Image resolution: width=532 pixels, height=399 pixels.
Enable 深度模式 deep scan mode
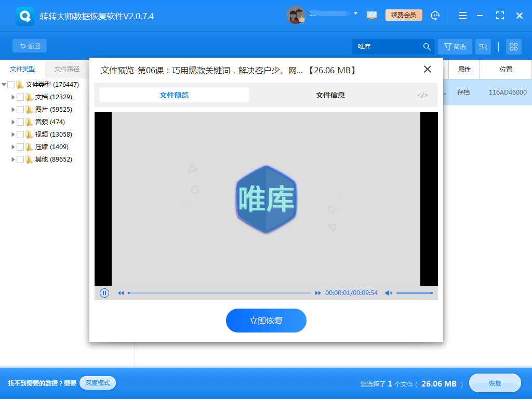point(98,383)
